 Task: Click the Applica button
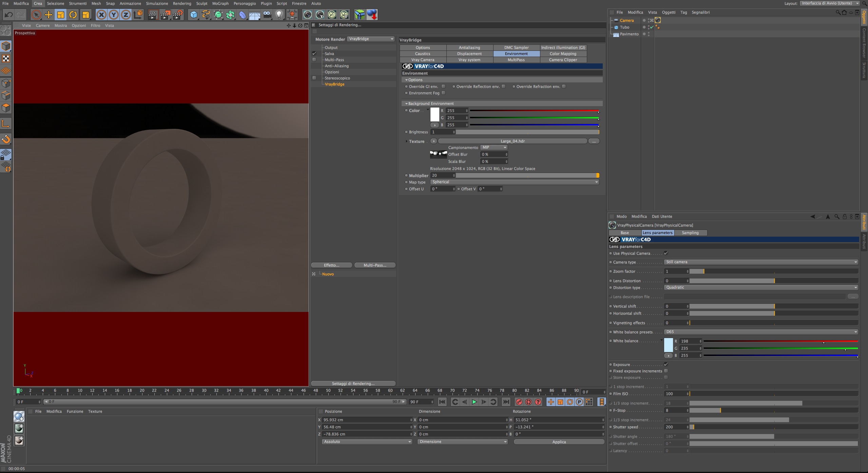pos(559,442)
